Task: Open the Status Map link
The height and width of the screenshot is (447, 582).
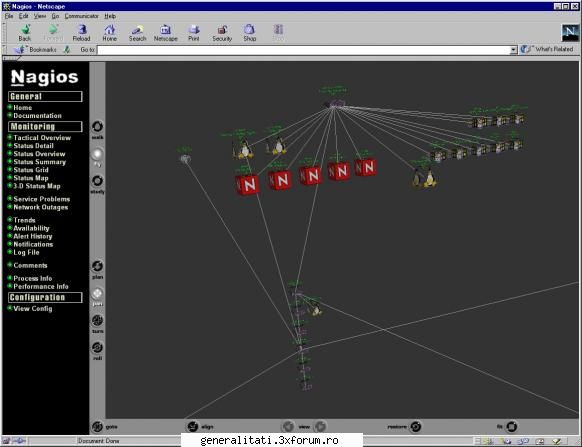Action: [31, 178]
